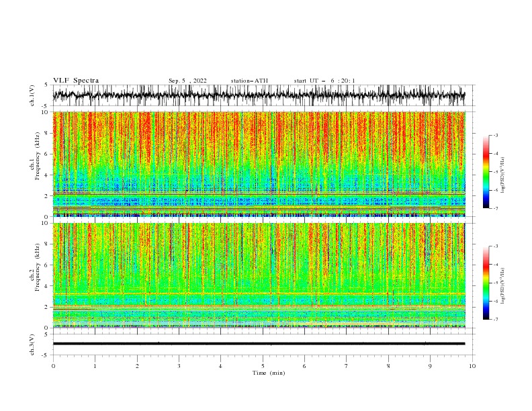Screen dimensions: 532x411
Task: Click the '-7' tick on ch.2 color bar
Action: pyautogui.click(x=496, y=319)
